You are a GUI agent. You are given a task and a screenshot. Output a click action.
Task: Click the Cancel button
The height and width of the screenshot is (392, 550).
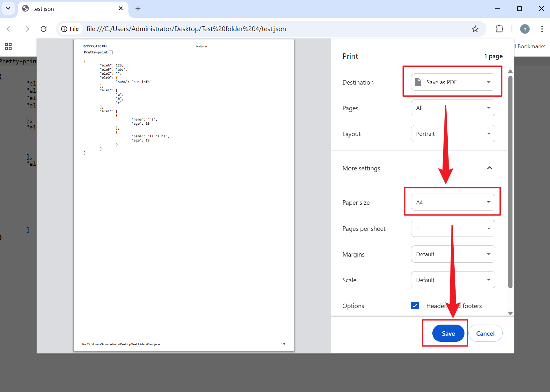point(485,334)
